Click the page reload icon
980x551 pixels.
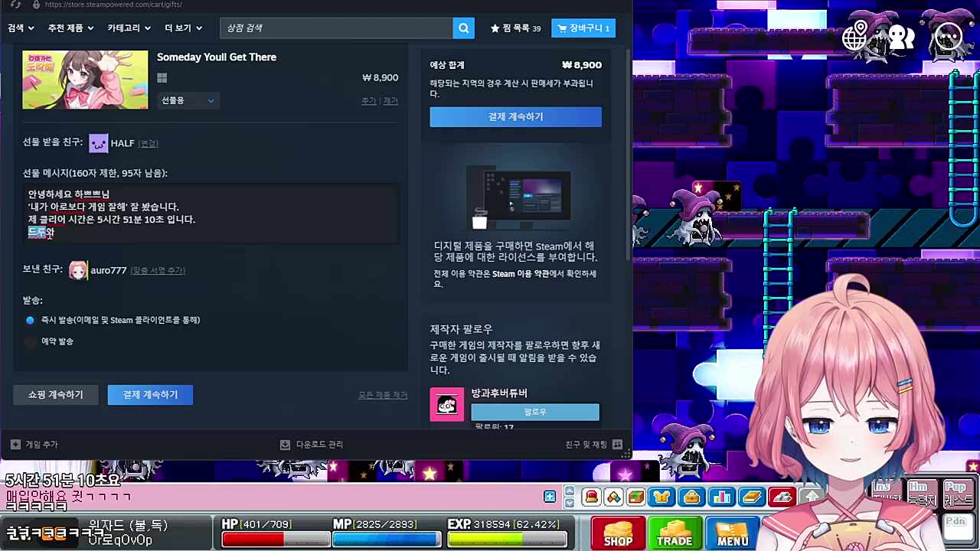[15, 5]
